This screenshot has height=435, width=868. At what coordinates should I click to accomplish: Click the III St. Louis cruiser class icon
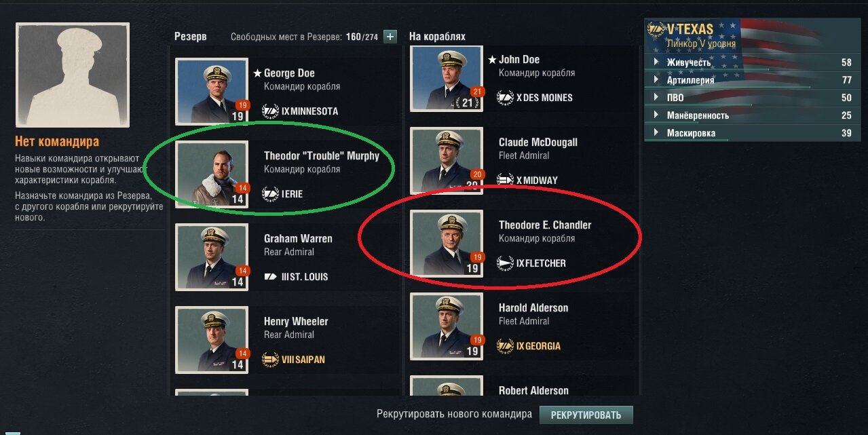(270, 277)
